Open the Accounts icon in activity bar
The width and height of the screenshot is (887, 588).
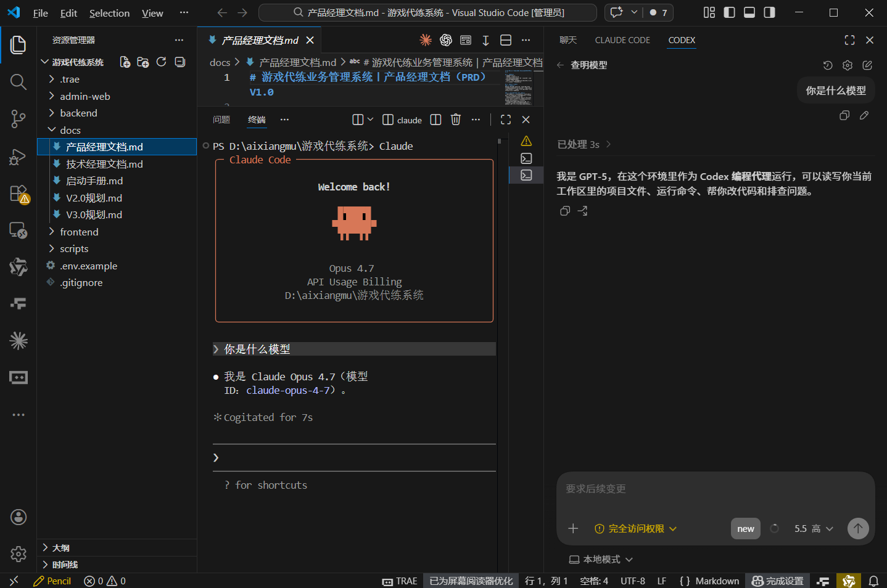(x=19, y=517)
